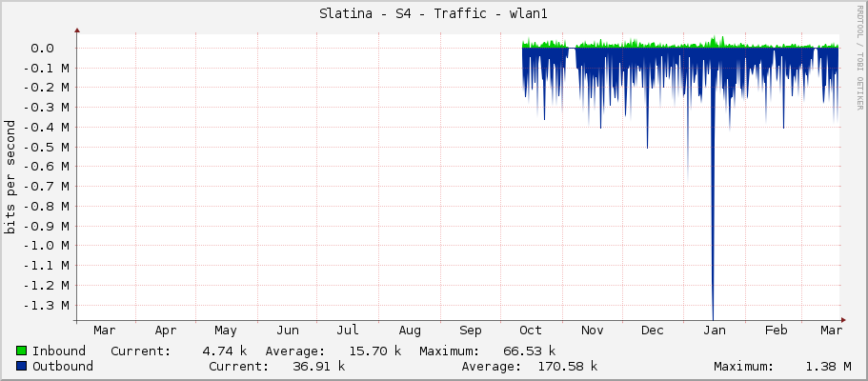Click the '-0.5 M' y-axis value
Screen dimensions: 868x381
pyautogui.click(x=47, y=147)
